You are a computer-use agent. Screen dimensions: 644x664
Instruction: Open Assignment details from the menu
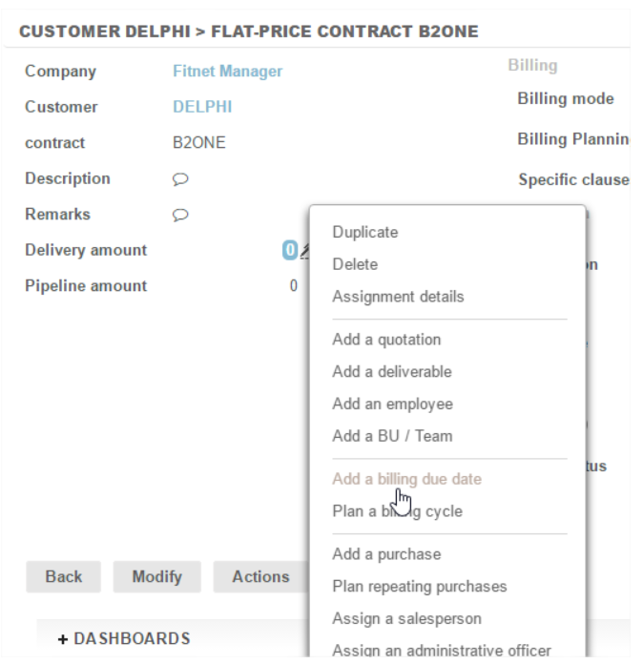tap(398, 297)
